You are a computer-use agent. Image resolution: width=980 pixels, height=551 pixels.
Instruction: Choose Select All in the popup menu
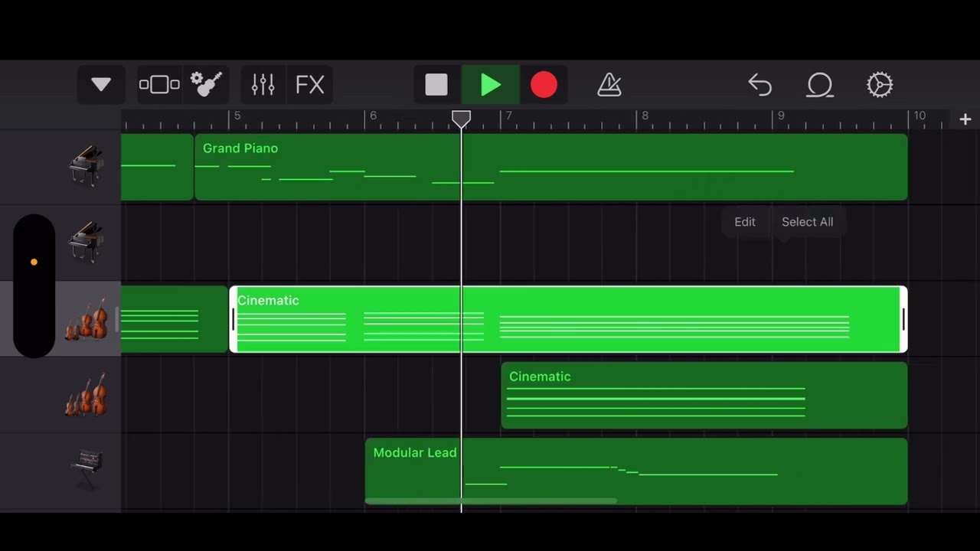point(807,222)
